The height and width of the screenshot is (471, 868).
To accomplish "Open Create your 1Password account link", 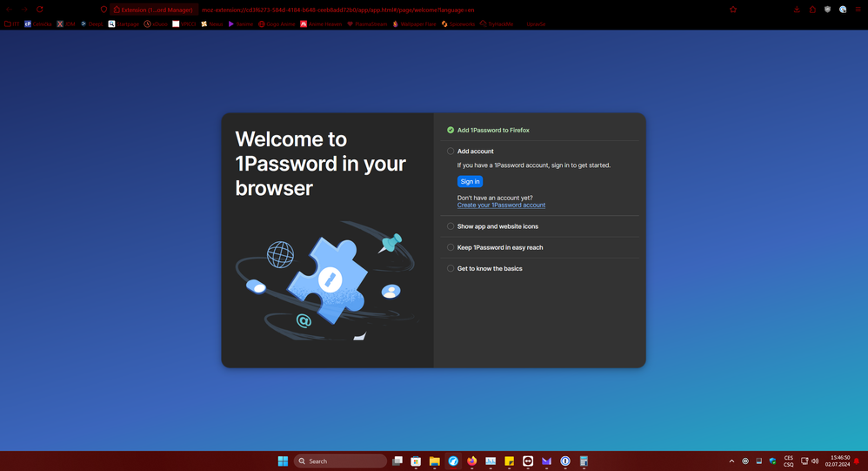I will (x=501, y=205).
